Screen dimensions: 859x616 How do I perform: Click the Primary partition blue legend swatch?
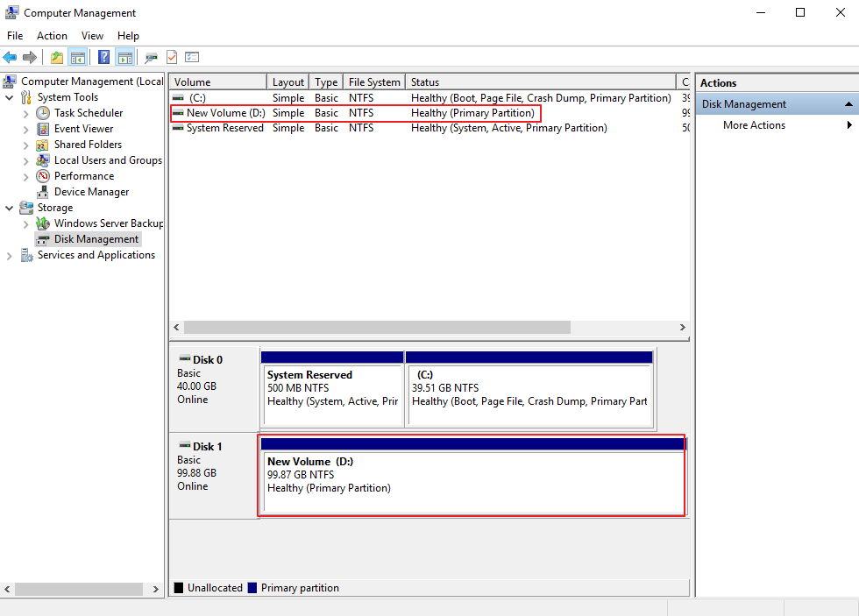coord(252,588)
